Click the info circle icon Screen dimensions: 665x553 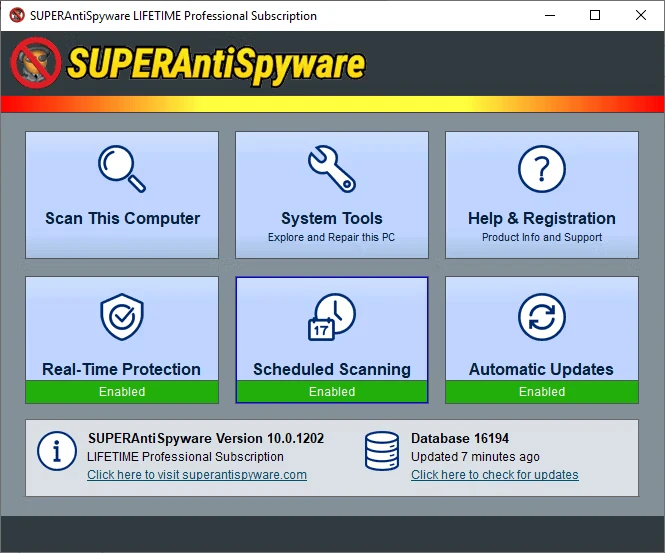pyautogui.click(x=57, y=451)
